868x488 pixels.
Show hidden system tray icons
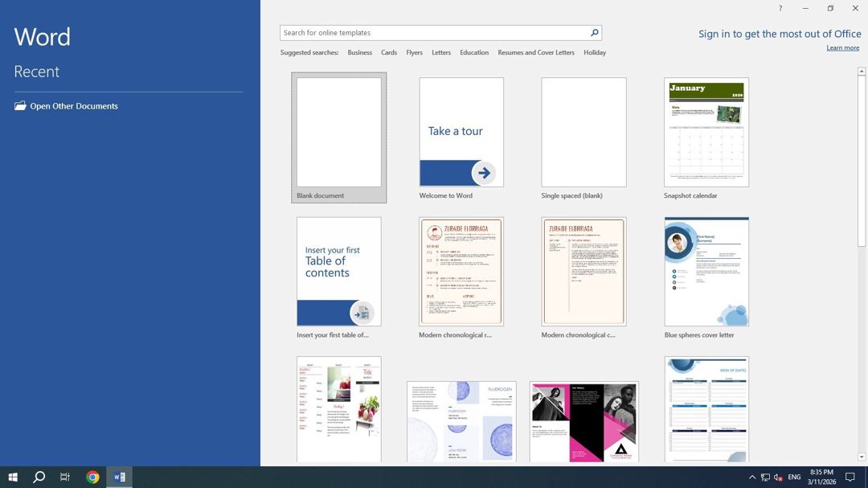[x=751, y=477]
